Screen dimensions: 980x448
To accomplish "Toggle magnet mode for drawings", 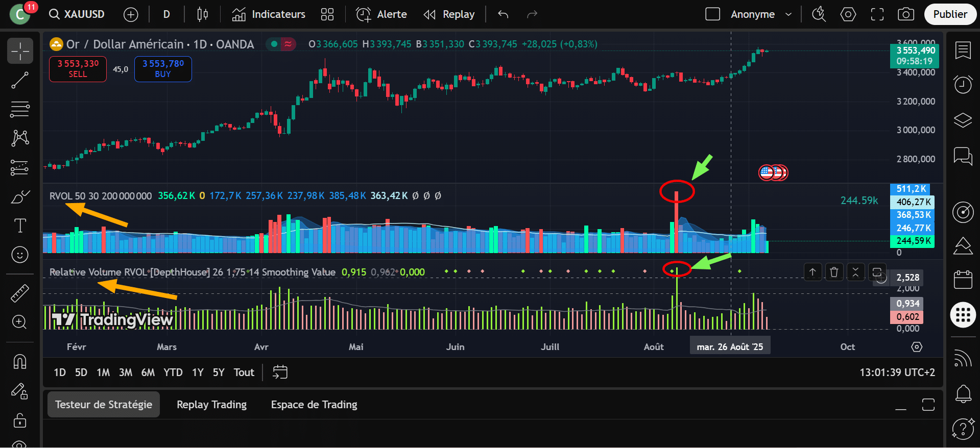I will 20,362.
